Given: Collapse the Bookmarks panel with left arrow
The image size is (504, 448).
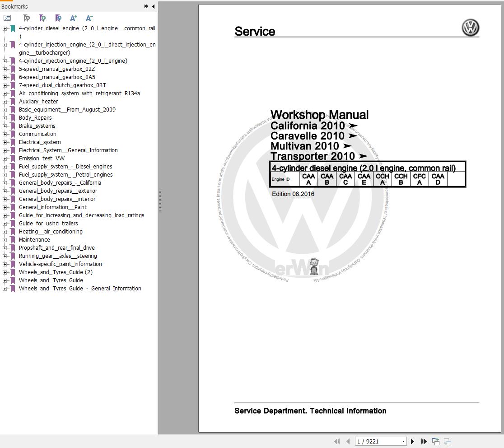Looking at the screenshot, I should coord(153,6).
